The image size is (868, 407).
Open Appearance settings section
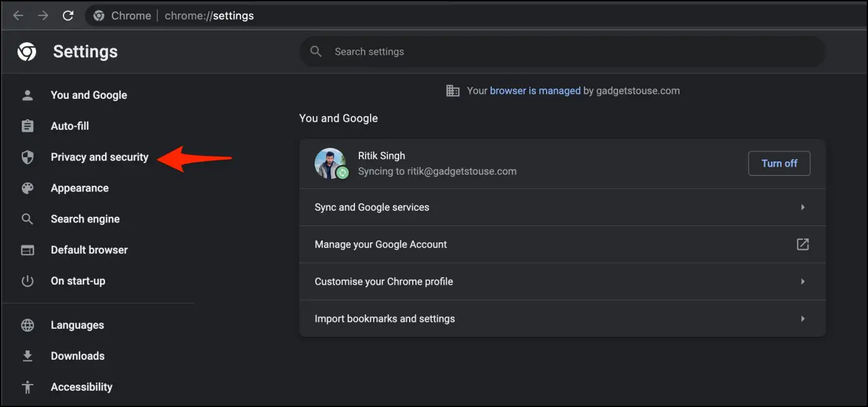[x=80, y=188]
